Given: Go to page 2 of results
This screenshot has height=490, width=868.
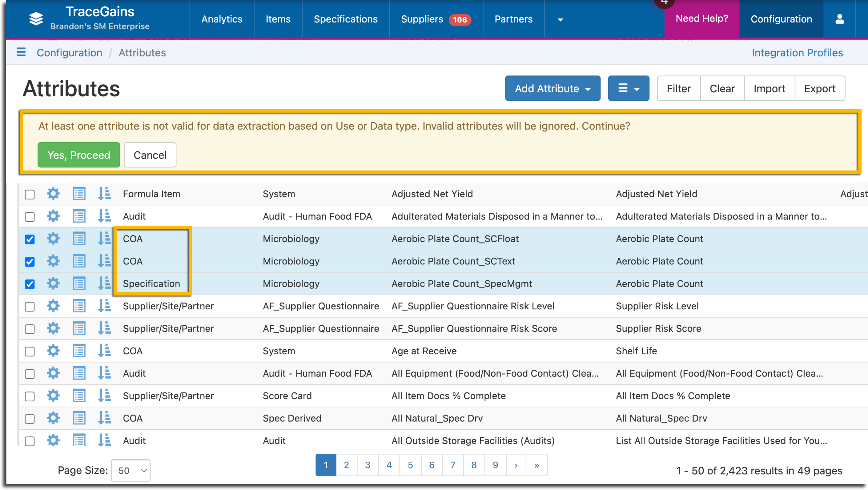Looking at the screenshot, I should click(x=346, y=465).
